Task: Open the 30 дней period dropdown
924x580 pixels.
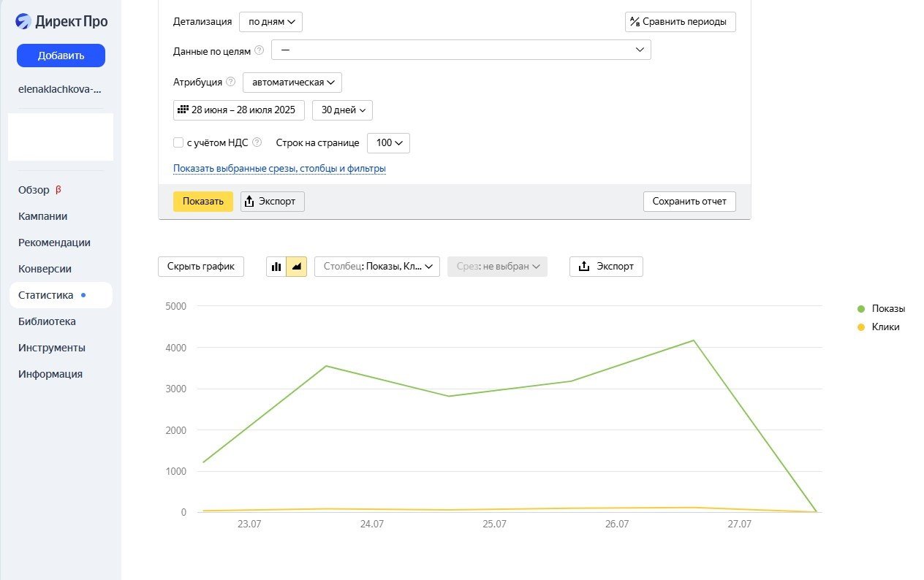Action: [x=342, y=110]
